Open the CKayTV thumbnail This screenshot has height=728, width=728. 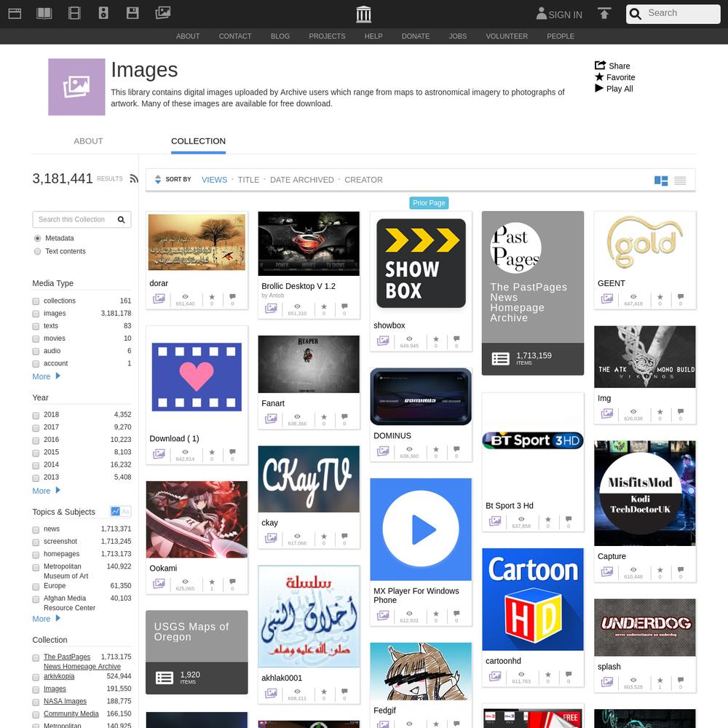(309, 479)
